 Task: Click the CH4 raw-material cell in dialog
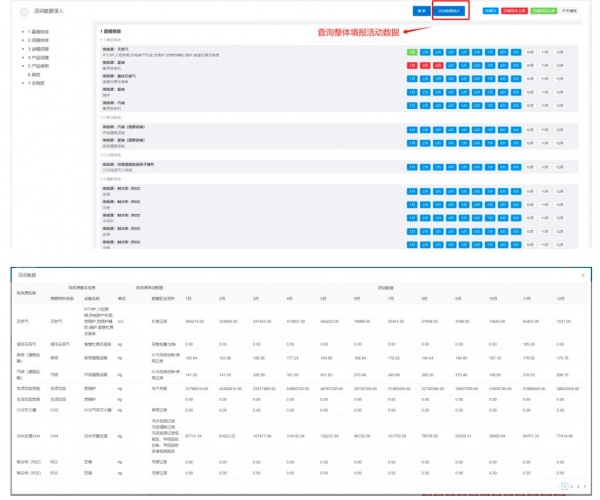pyautogui.click(x=54, y=436)
